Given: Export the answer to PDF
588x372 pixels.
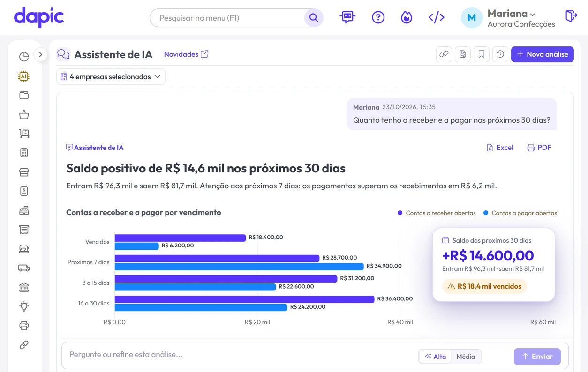Looking at the screenshot, I should 539,148.
